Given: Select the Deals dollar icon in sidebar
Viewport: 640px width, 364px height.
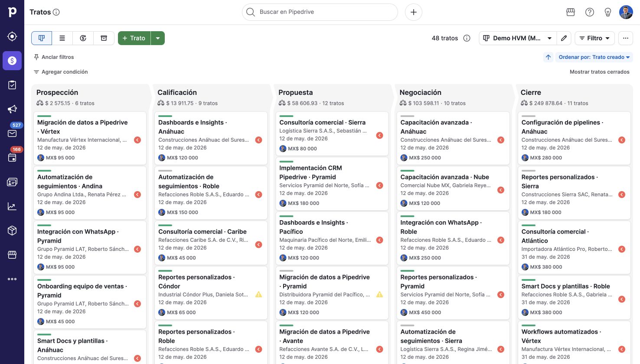Looking at the screenshot, I should (12, 61).
